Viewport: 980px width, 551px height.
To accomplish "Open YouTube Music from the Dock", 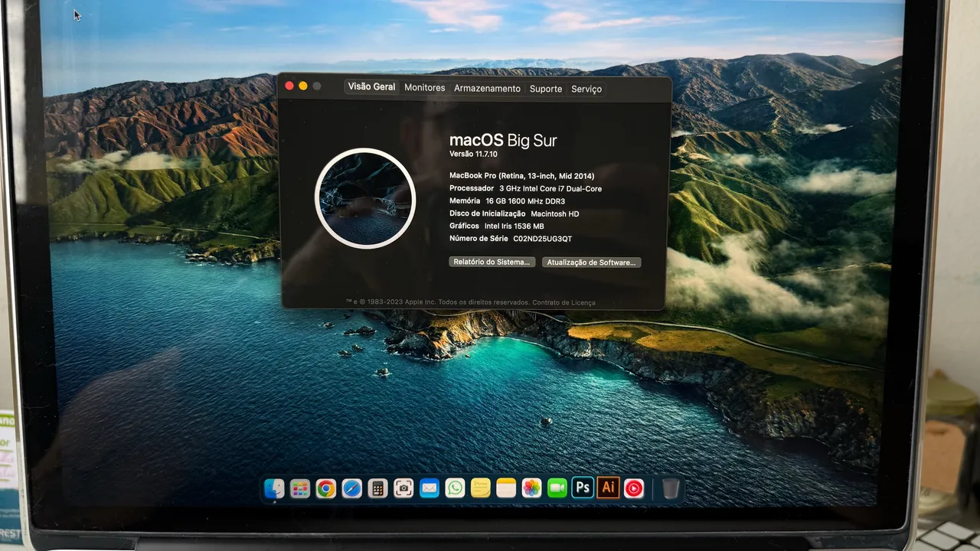I will [x=634, y=488].
